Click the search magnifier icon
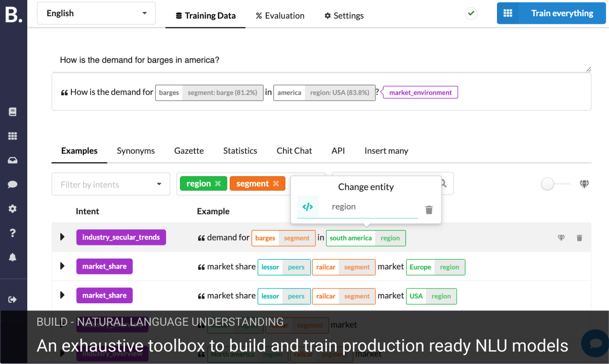 coord(443,184)
